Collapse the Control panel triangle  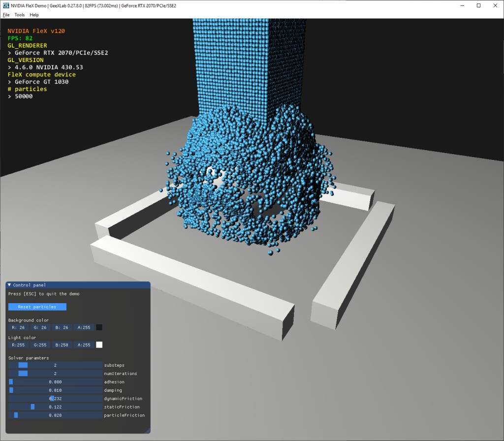point(9,285)
